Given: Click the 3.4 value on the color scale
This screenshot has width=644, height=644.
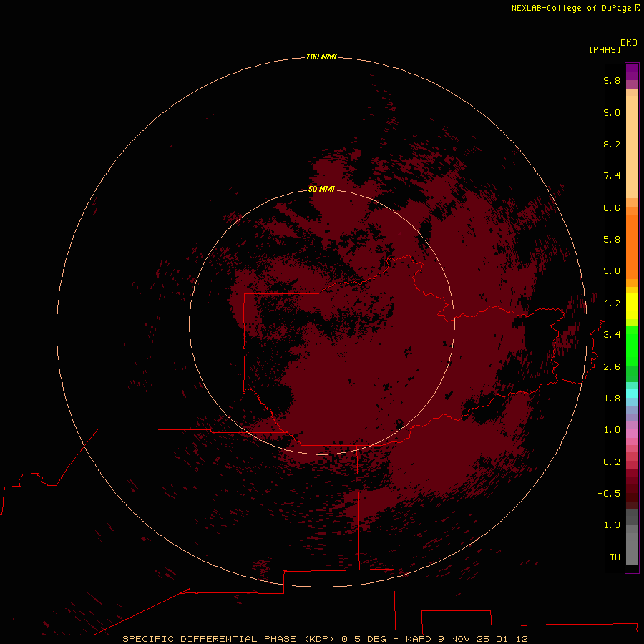Looking at the screenshot, I should 612,335.
